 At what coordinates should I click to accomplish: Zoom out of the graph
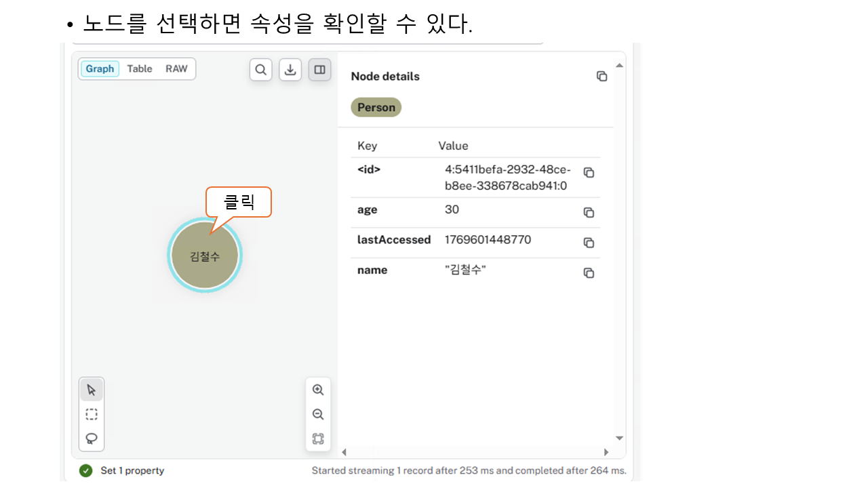tap(318, 414)
